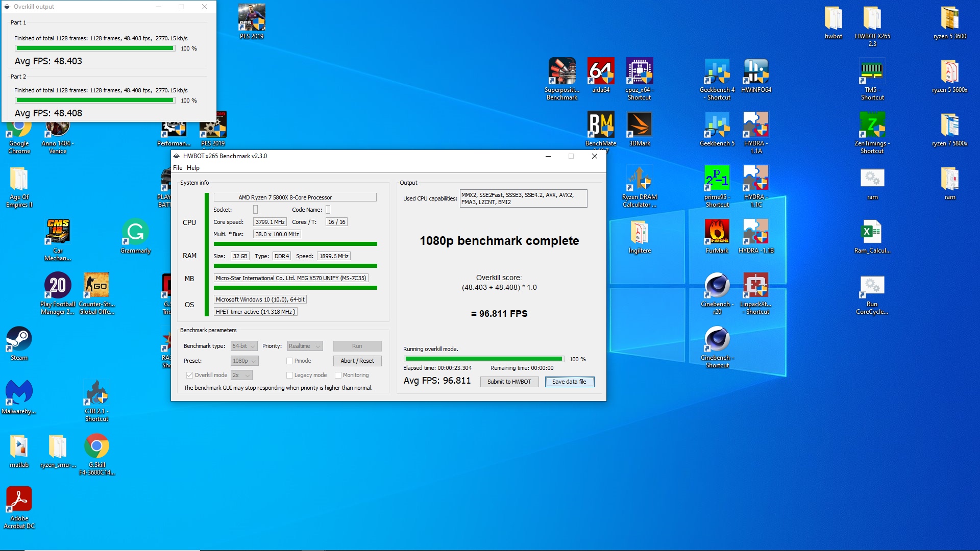
Task: Open HWiNFO64 desktop icon
Action: coord(756,76)
